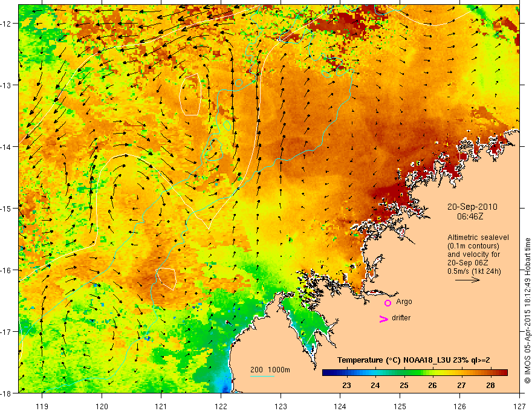Click the "Altimetric sealevel" text line

pyautogui.click(x=478, y=238)
